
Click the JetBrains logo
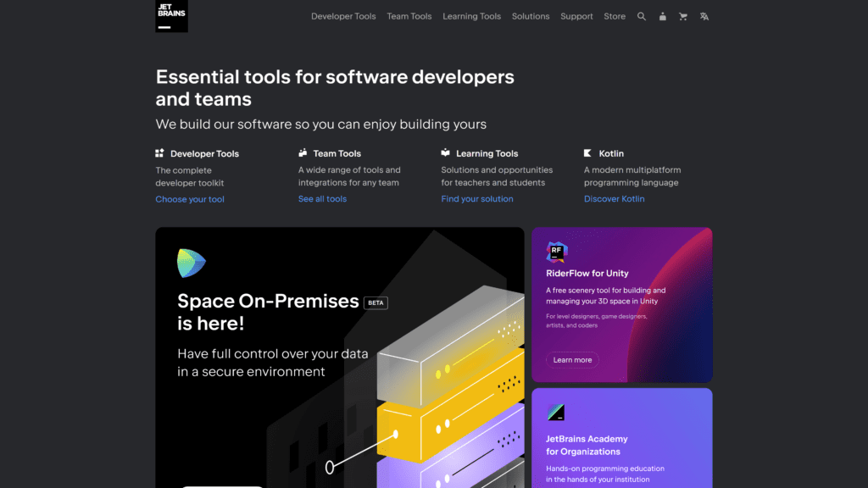(x=171, y=16)
